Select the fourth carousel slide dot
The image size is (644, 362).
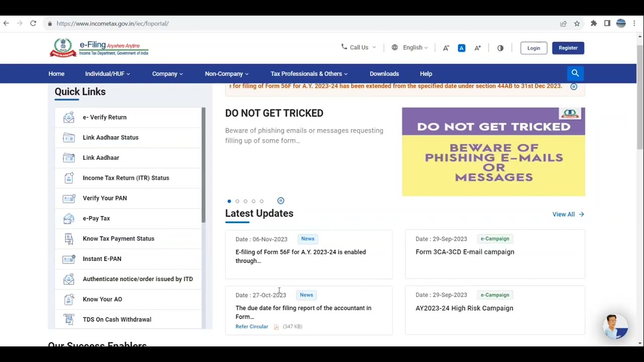[254, 201]
